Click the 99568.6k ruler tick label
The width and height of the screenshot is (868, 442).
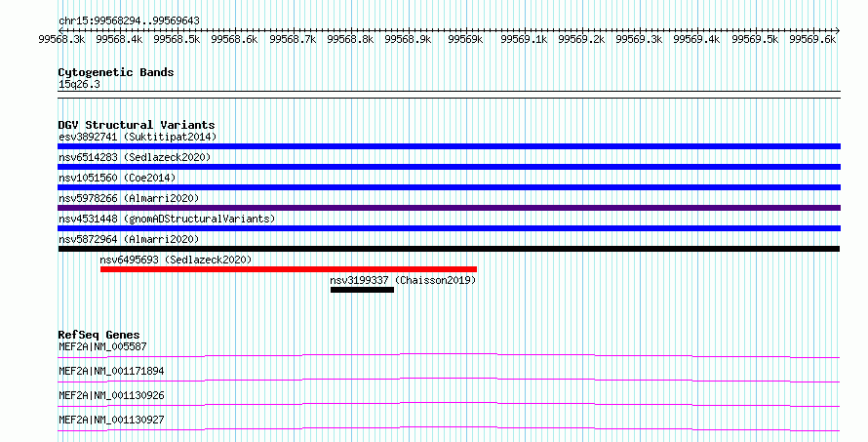234,39
